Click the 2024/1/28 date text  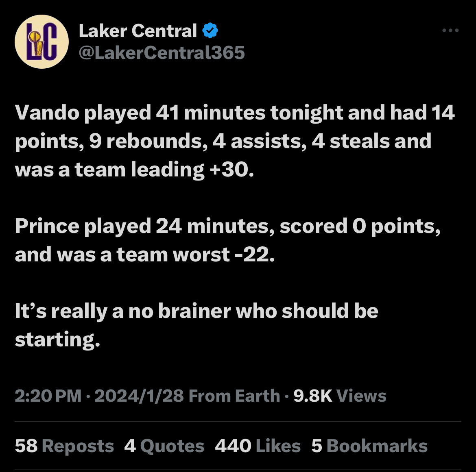139,396
